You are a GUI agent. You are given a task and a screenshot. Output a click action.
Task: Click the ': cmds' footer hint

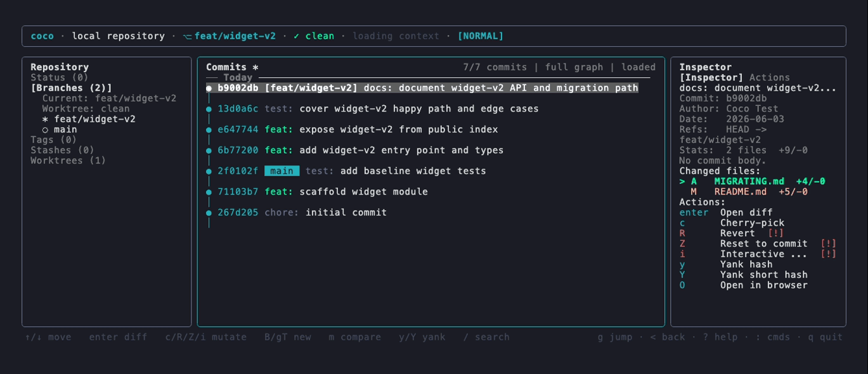[x=773, y=337]
